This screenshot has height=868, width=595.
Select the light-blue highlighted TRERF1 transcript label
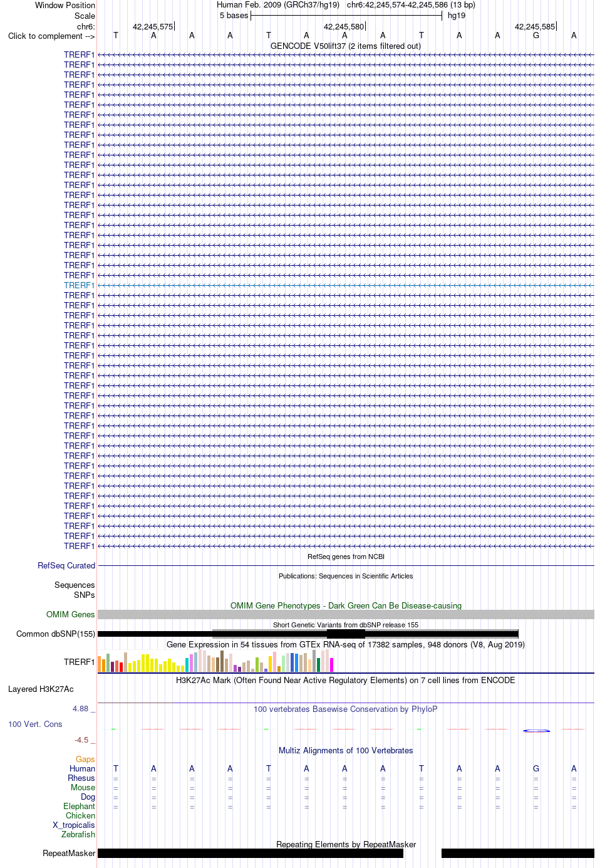79,285
